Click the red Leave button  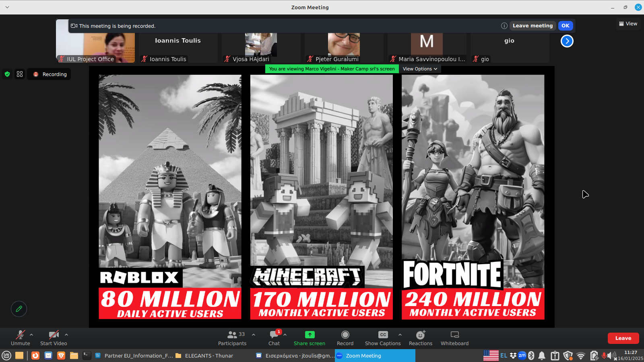[623, 338]
